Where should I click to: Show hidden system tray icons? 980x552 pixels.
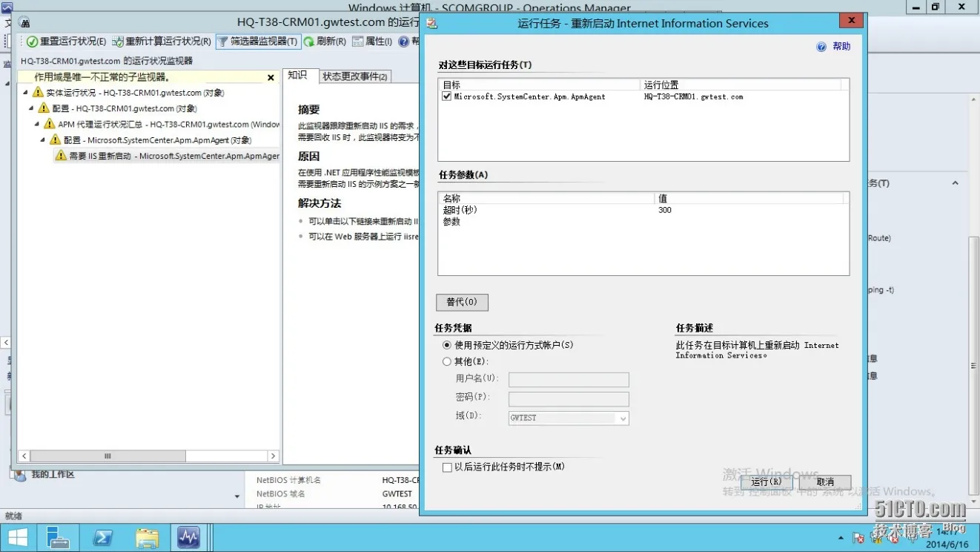coord(841,538)
